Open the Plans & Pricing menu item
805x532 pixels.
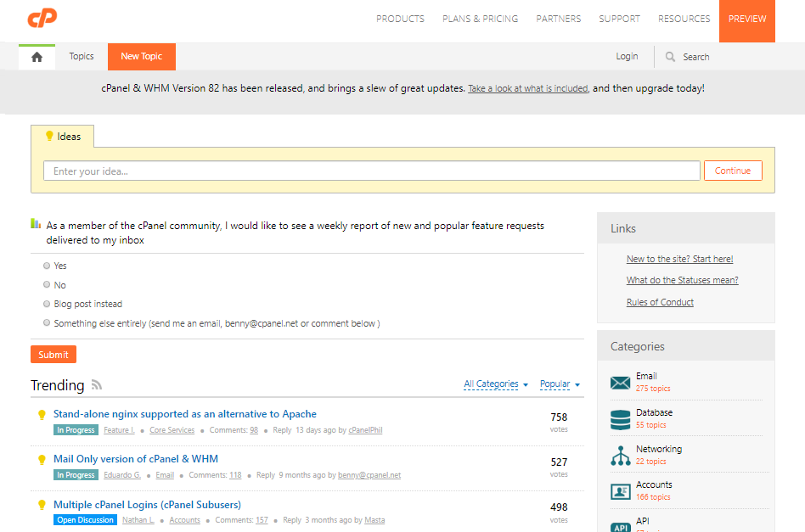480,18
